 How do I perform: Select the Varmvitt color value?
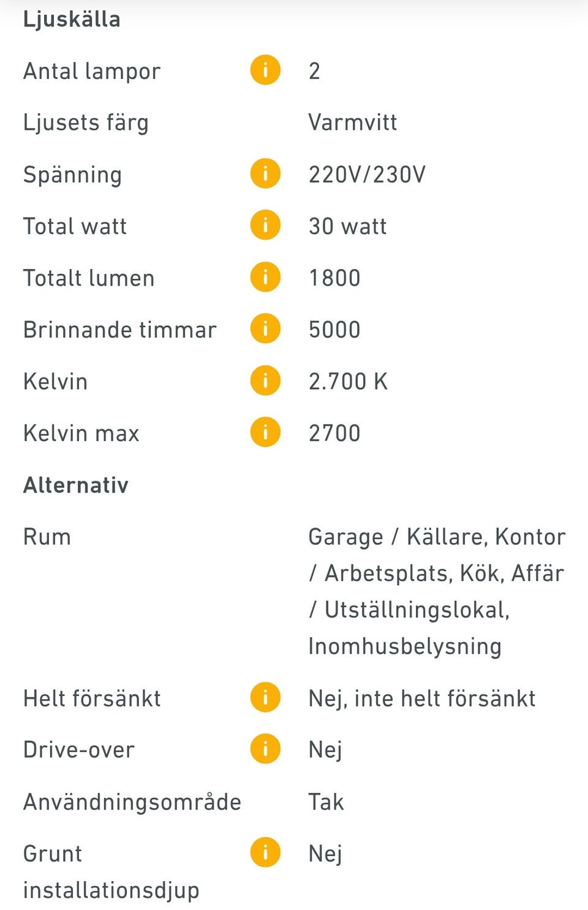coord(353,121)
